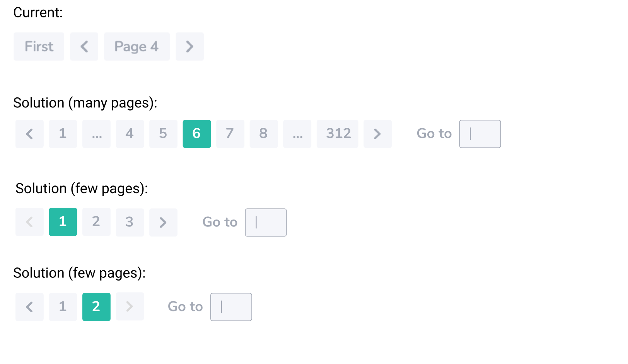
Task: Click the First button under Current
Action: pyautogui.click(x=39, y=46)
